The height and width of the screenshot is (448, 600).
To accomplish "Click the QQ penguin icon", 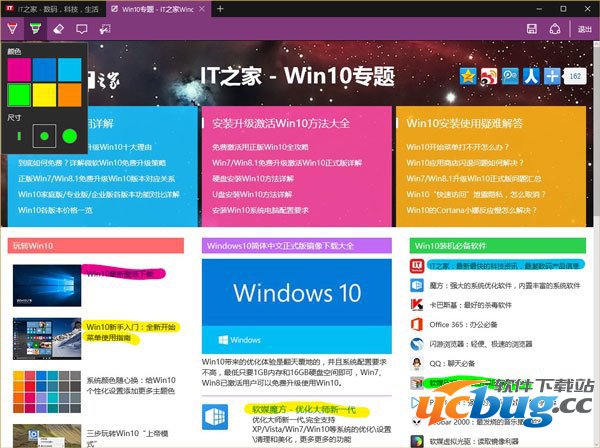I will pos(417,363).
